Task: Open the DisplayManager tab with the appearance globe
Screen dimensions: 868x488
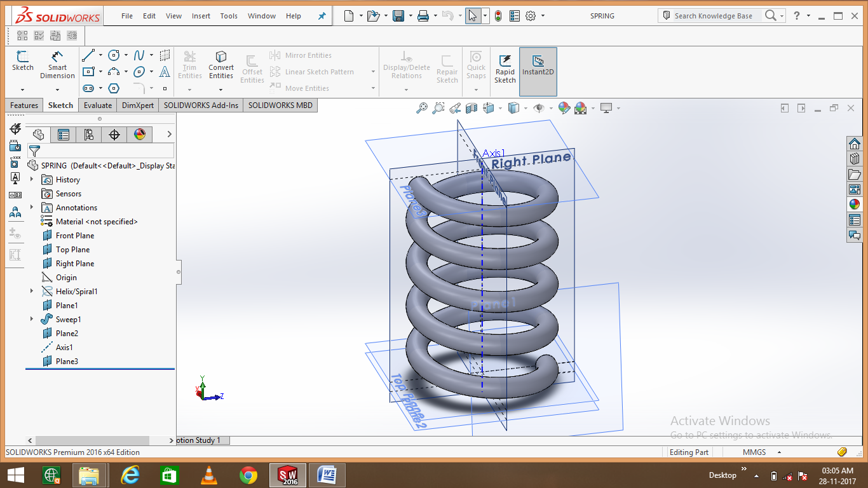Action: [x=139, y=134]
